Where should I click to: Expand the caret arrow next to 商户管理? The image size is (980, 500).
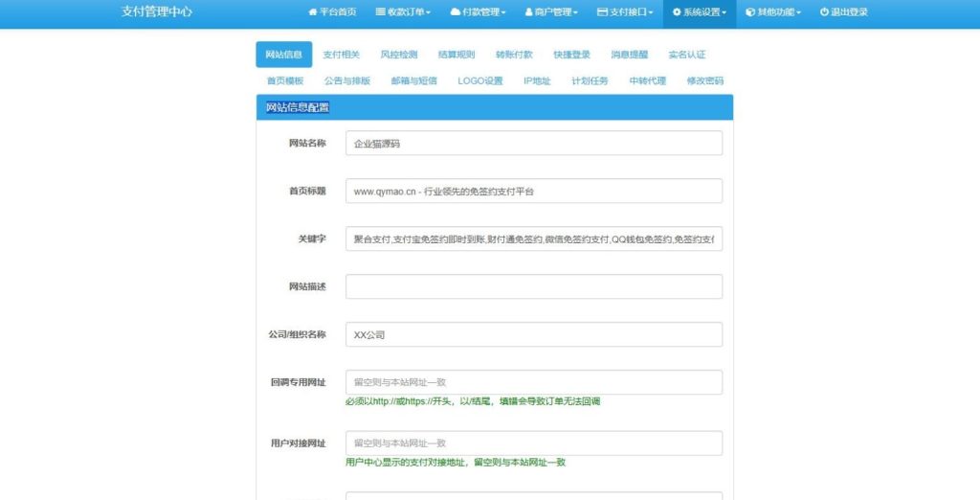tap(576, 13)
